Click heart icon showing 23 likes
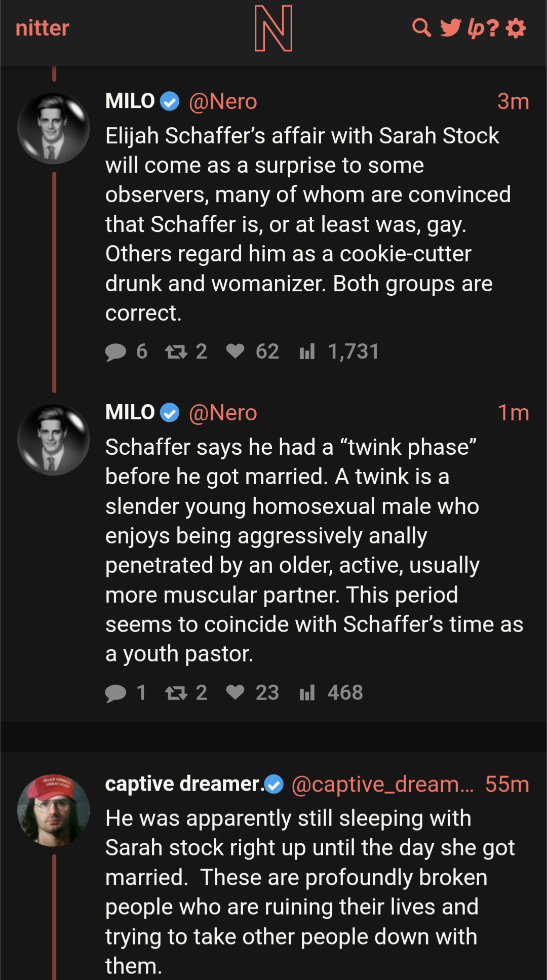The height and width of the screenshot is (980, 547). coord(236,692)
